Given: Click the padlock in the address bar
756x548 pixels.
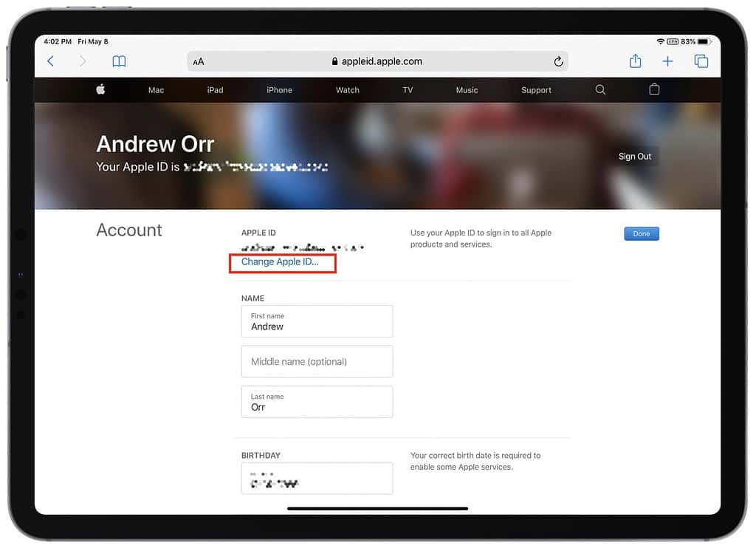Looking at the screenshot, I should coord(336,61).
